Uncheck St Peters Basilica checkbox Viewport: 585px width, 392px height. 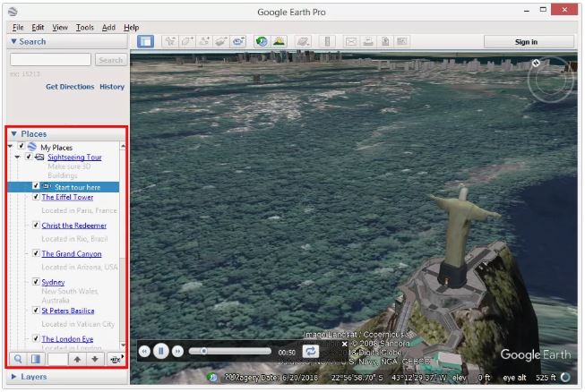[x=36, y=310]
